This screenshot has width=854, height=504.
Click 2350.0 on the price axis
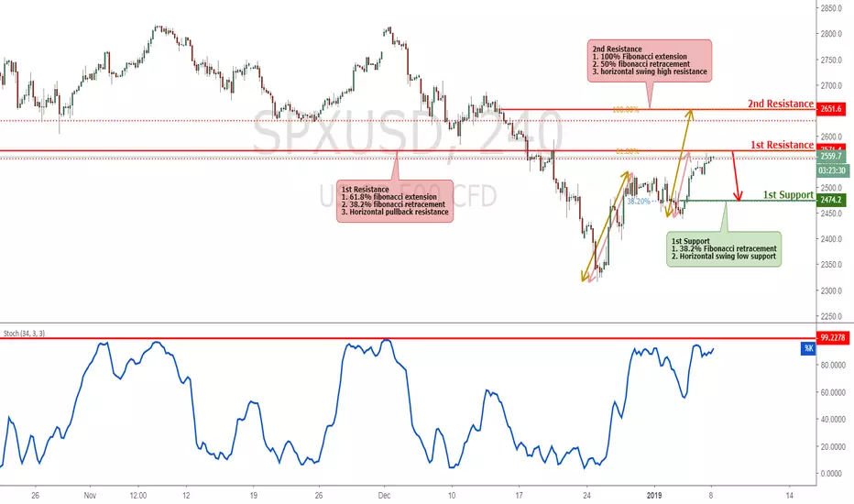(832, 265)
